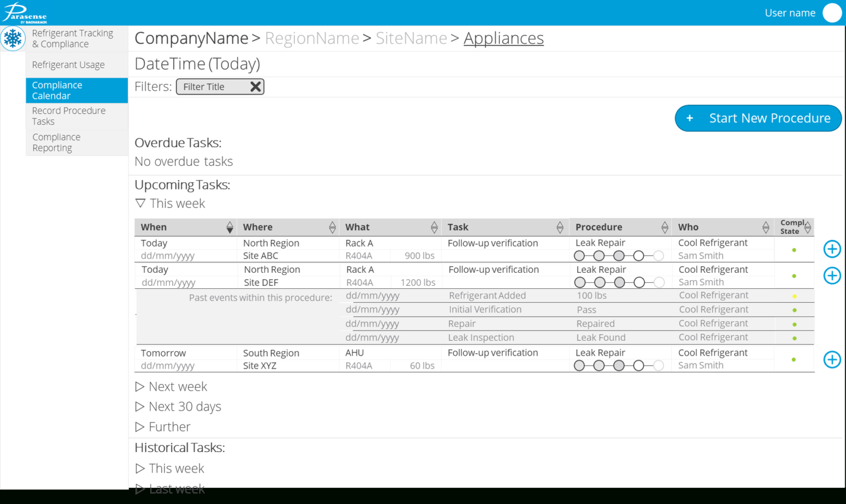Click the user avatar in the top right corner
The height and width of the screenshot is (504, 846).
pos(832,13)
